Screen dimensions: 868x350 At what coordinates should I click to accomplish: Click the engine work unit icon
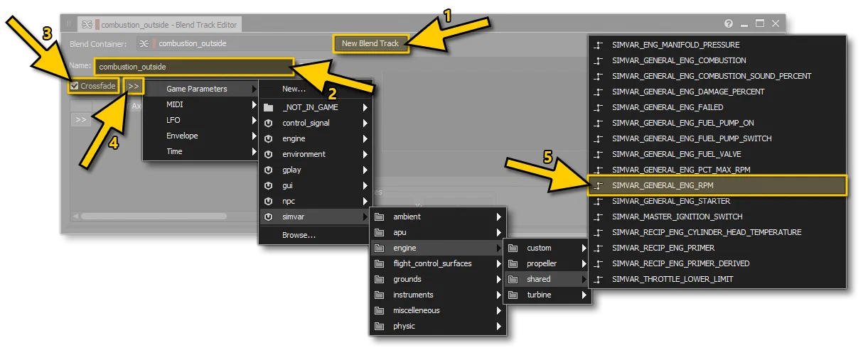(268, 138)
